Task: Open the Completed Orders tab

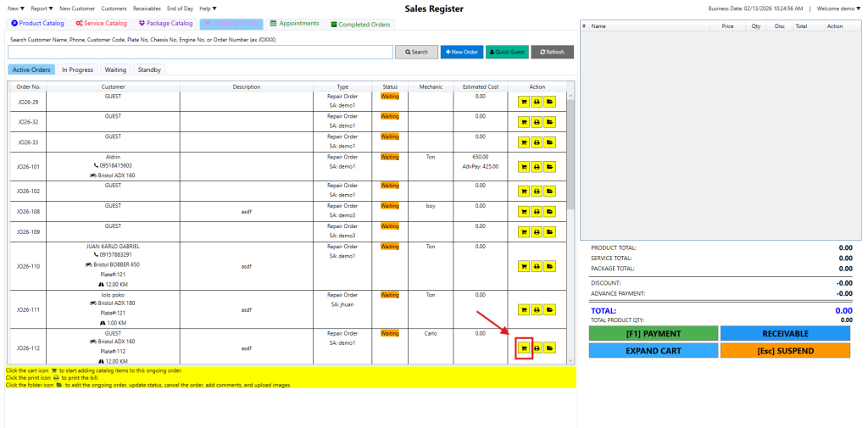Action: tap(359, 25)
